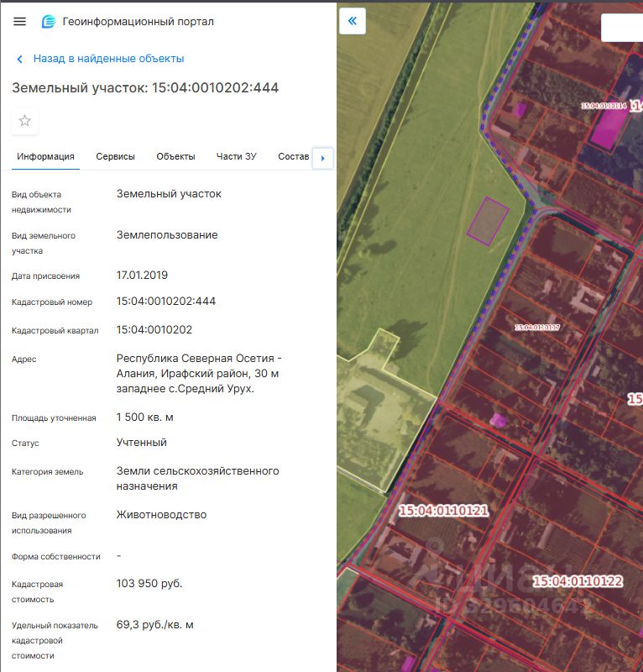This screenshot has width=643, height=672.
Task: Open the Части ЗУ tab
Action: point(237,156)
